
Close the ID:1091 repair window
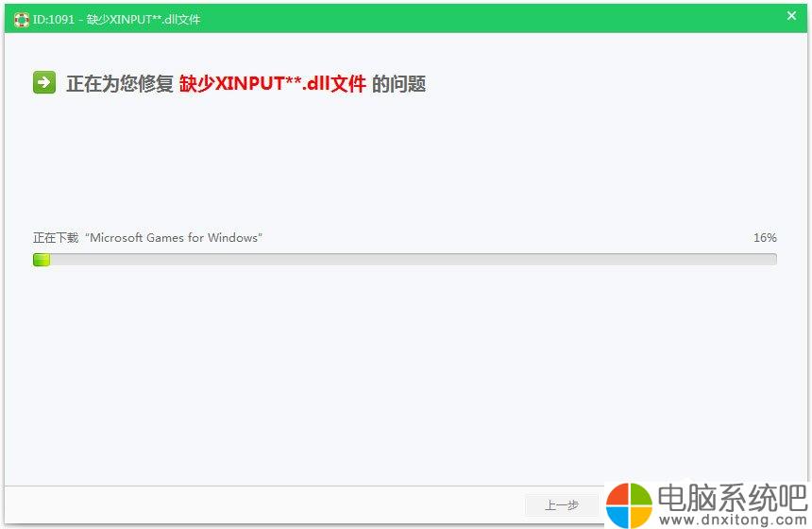tap(791, 15)
